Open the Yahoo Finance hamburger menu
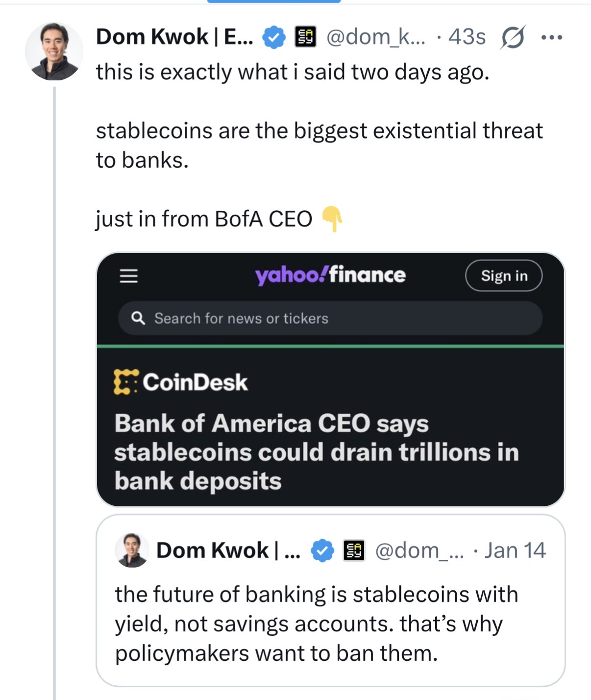591x700 pixels. (129, 275)
